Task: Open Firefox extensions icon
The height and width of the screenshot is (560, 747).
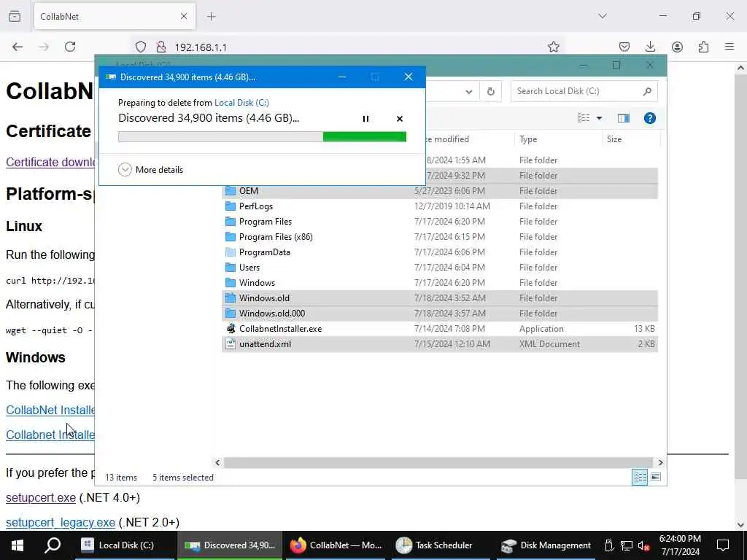Action: point(703,47)
